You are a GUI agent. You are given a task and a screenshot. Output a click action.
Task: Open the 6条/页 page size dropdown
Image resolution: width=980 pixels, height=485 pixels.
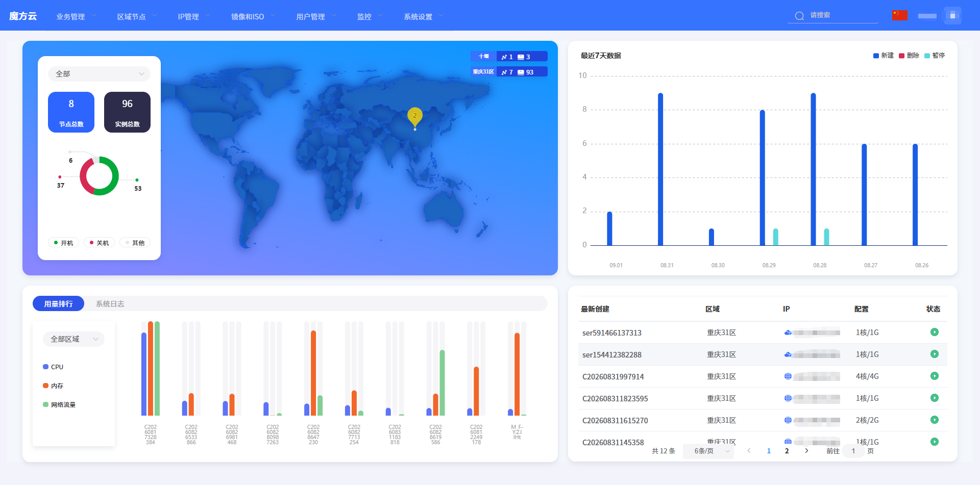point(708,451)
